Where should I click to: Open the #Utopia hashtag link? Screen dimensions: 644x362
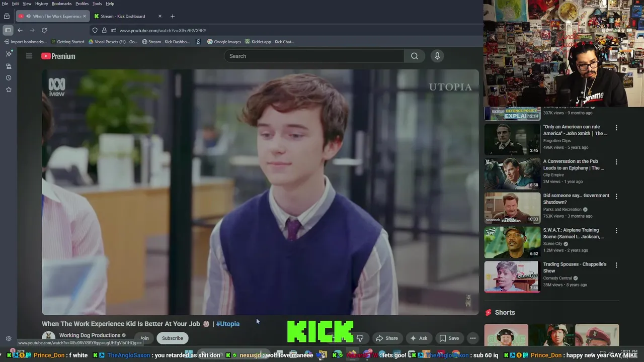(x=228, y=324)
